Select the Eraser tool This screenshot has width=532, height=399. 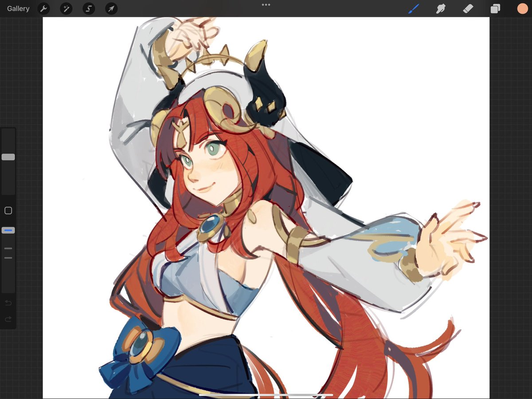[468, 8]
